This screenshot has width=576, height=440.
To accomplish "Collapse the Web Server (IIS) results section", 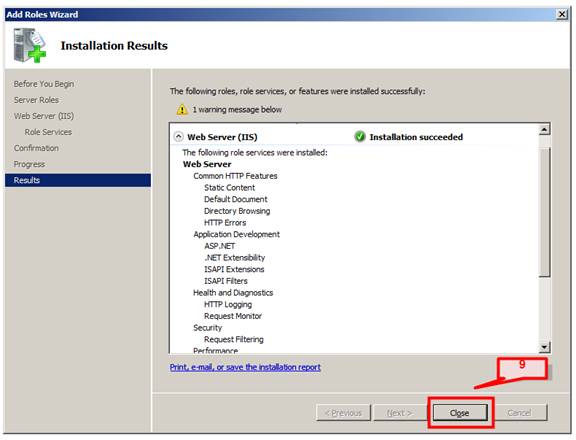I will coord(179,137).
